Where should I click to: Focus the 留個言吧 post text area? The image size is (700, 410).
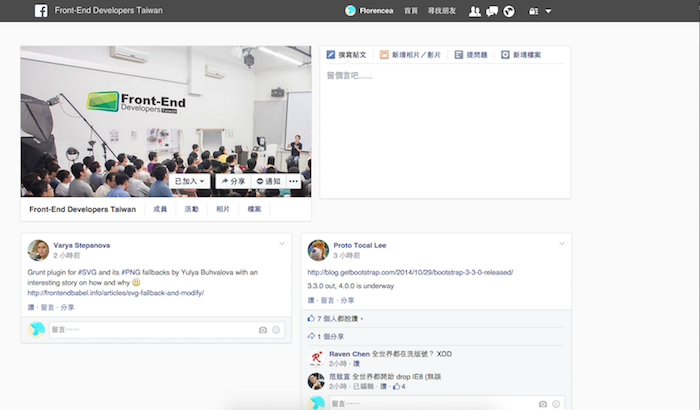point(445,132)
